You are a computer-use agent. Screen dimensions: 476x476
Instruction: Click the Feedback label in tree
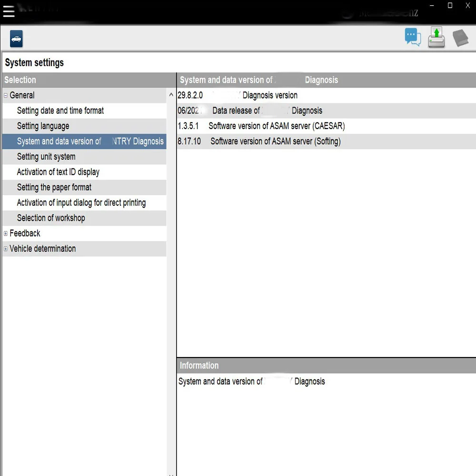pos(25,233)
